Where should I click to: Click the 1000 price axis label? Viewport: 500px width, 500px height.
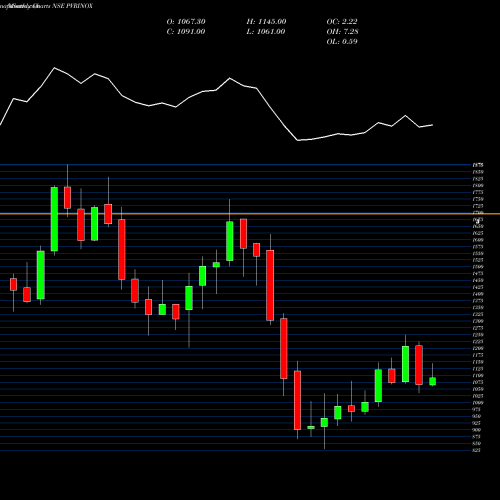(x=478, y=403)
